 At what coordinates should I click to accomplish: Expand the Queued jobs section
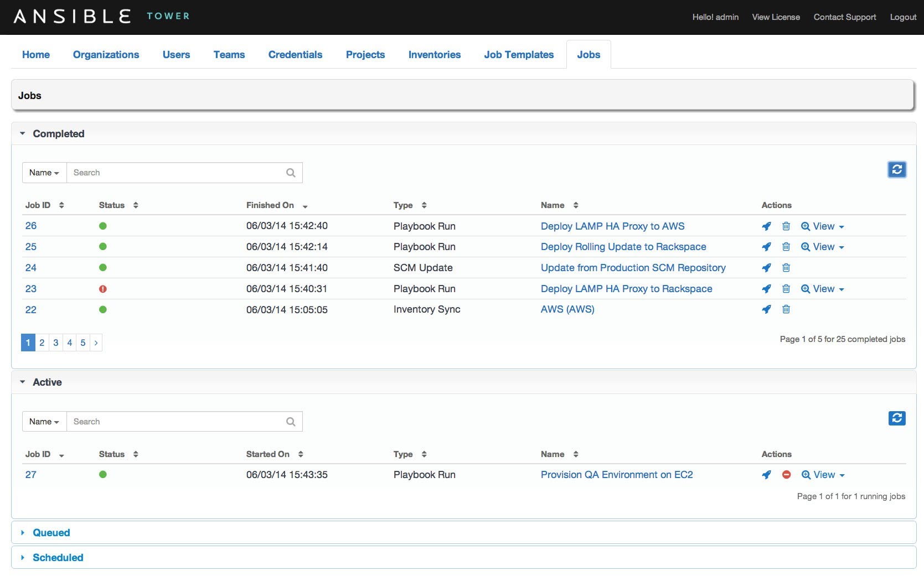[51, 533]
